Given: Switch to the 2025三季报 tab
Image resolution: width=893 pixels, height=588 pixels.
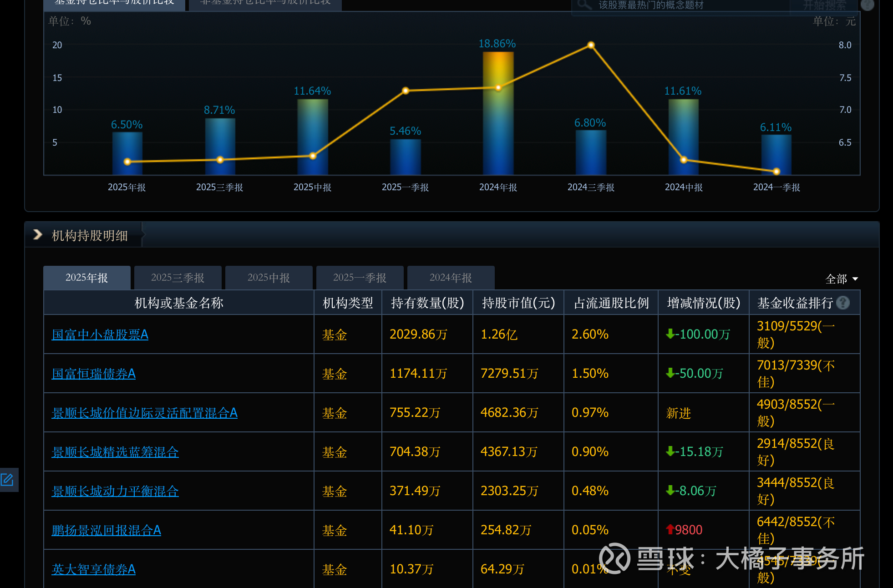Looking at the screenshot, I should pyautogui.click(x=178, y=278).
